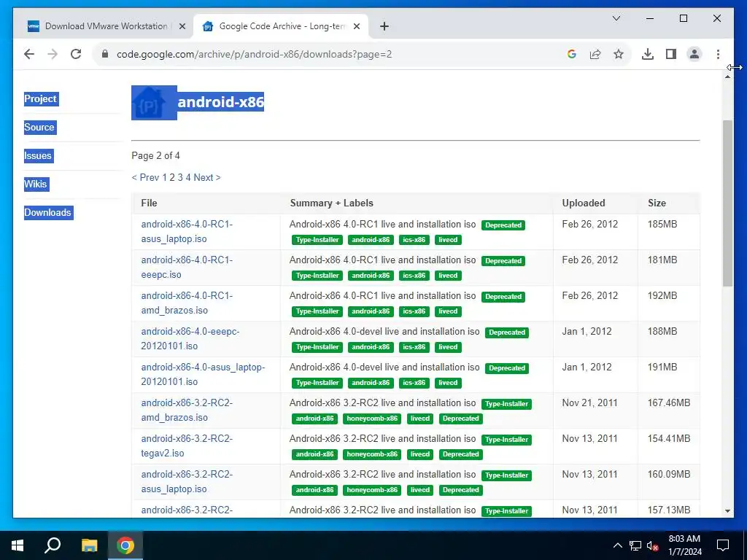Open the Issues sidebar link
This screenshot has height=560, width=747.
pyautogui.click(x=38, y=156)
